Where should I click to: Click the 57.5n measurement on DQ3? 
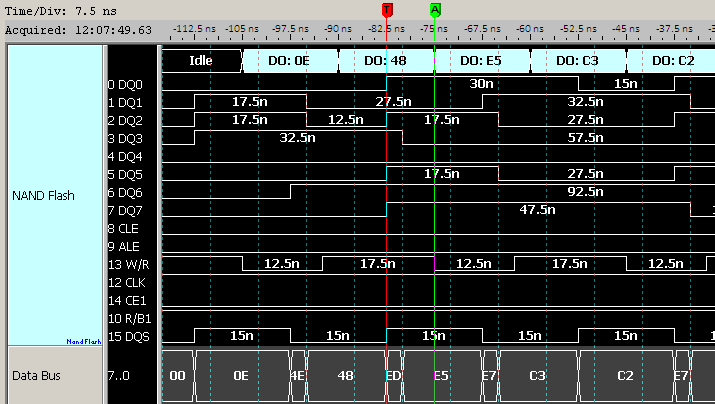(585, 138)
